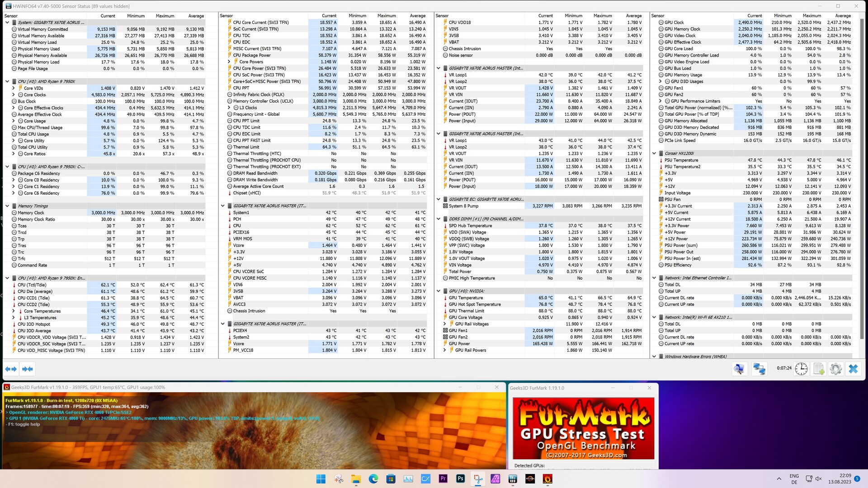The image size is (868, 488).
Task: Open HWiNFO settings gear icon
Action: coord(835,369)
